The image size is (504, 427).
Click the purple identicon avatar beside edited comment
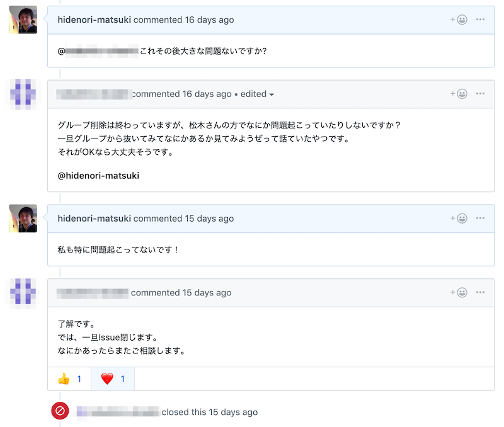click(x=23, y=94)
